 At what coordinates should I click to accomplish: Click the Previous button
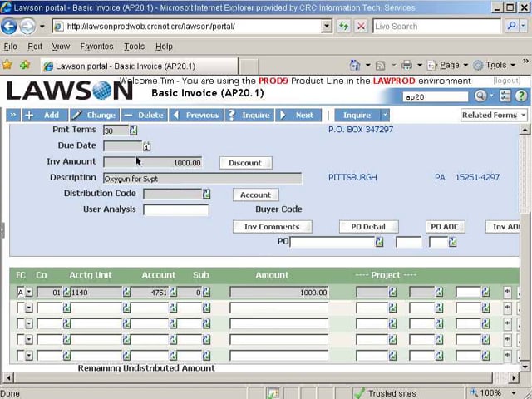point(196,115)
